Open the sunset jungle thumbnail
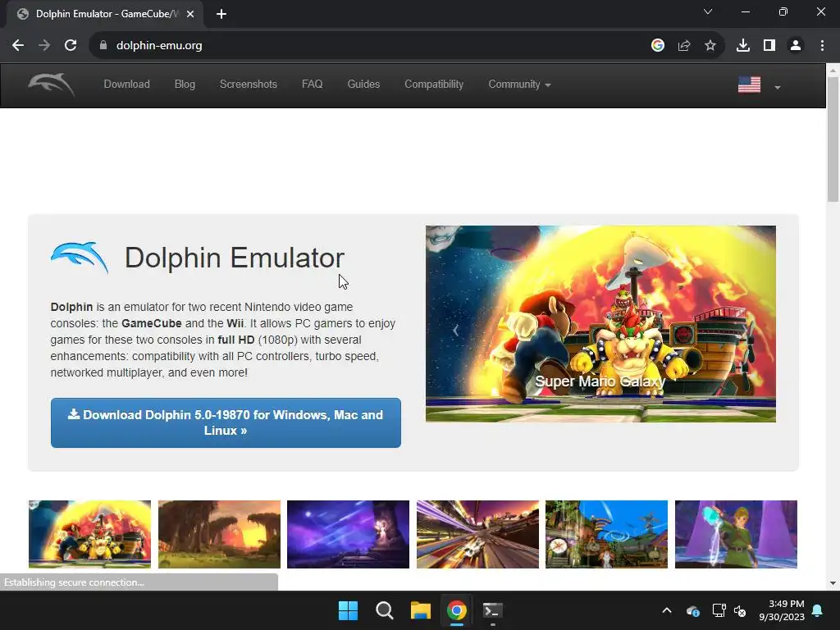This screenshot has height=630, width=840. 219,534
